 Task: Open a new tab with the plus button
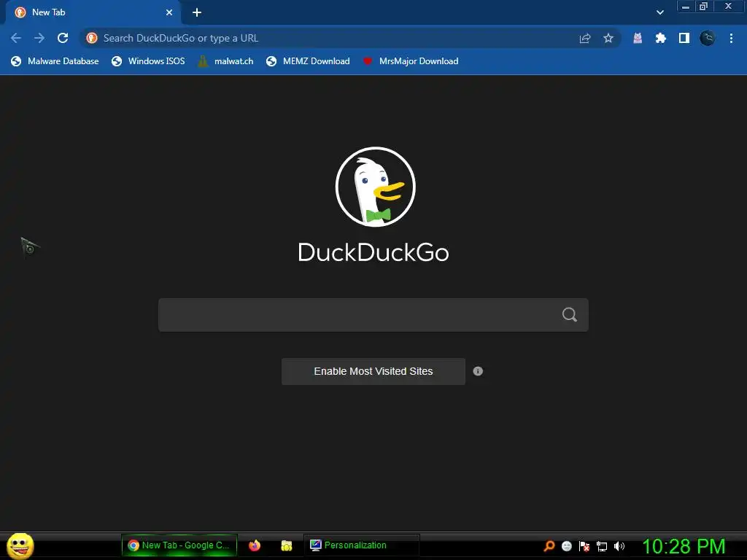(197, 12)
